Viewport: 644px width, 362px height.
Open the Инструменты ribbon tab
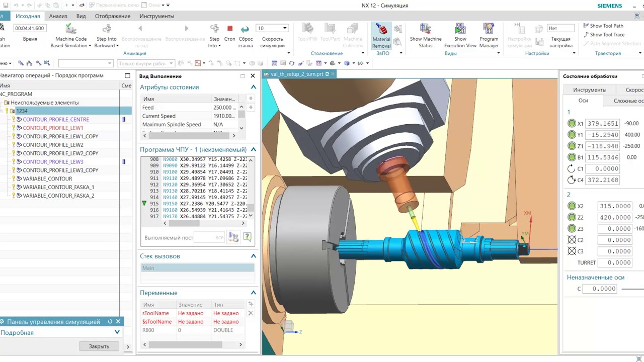(x=157, y=16)
